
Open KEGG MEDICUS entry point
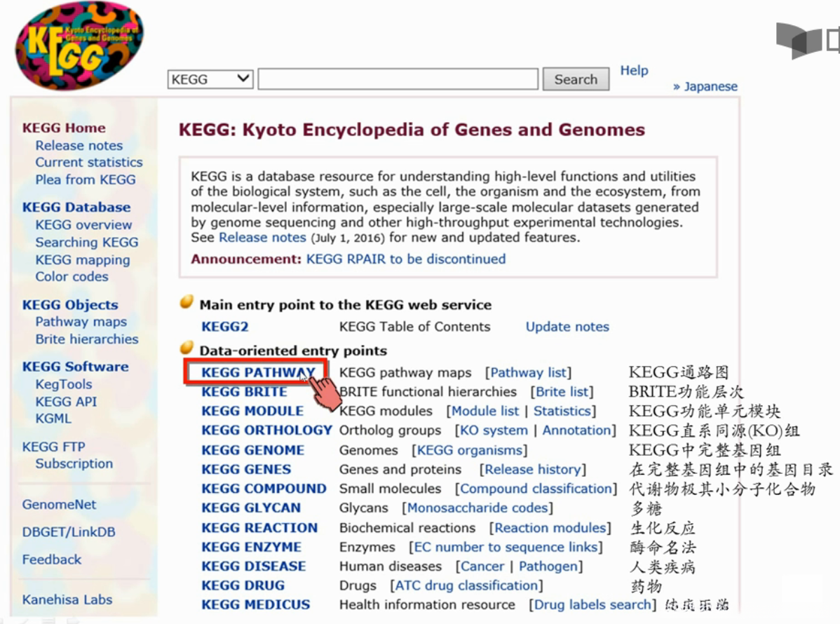(255, 604)
